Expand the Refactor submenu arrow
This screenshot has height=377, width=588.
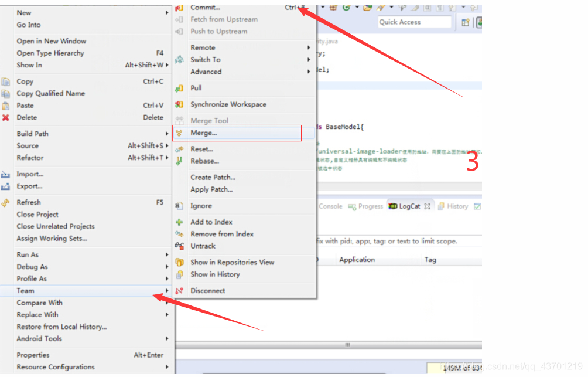[167, 158]
